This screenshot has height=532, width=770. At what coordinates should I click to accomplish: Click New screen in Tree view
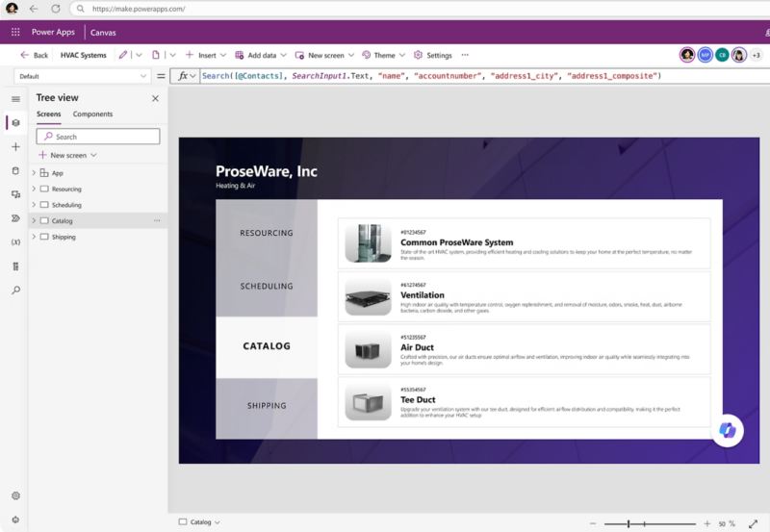[x=68, y=155]
